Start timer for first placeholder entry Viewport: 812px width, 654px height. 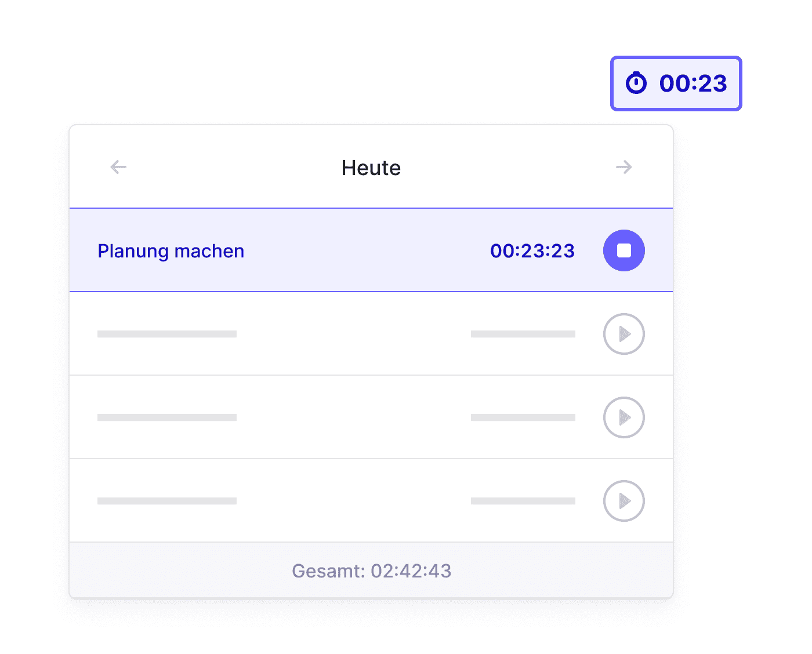[x=624, y=334]
